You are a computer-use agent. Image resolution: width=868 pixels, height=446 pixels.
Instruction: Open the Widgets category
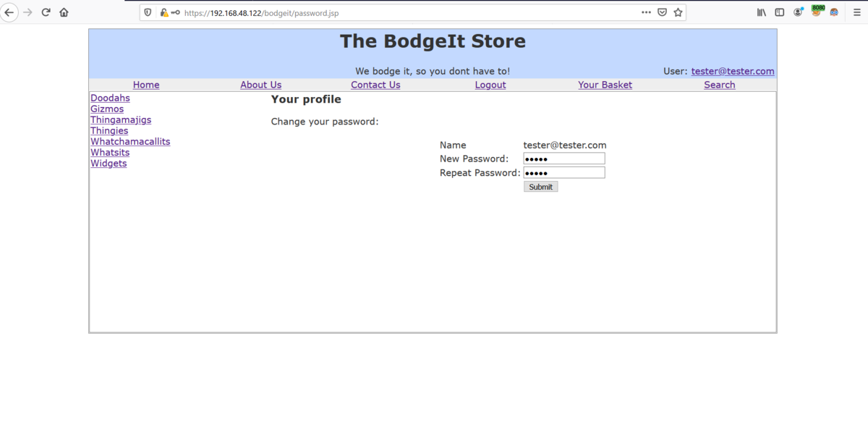(109, 163)
